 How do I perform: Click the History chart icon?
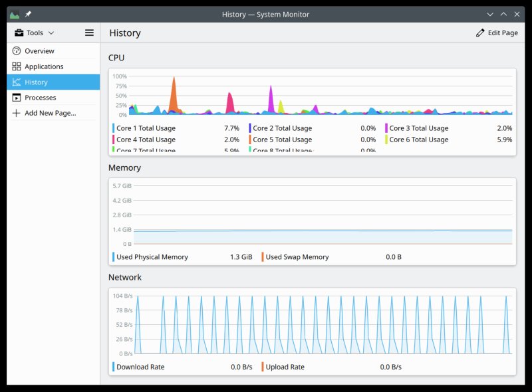click(x=17, y=82)
